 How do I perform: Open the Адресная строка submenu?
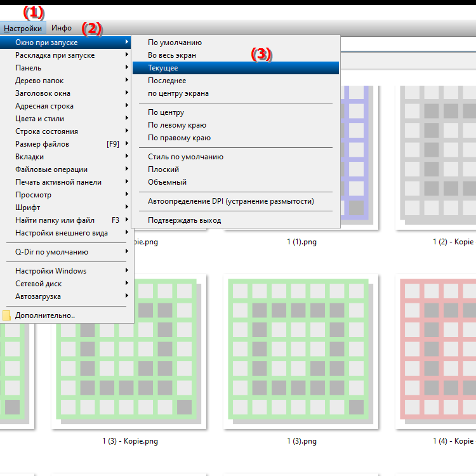65,106
